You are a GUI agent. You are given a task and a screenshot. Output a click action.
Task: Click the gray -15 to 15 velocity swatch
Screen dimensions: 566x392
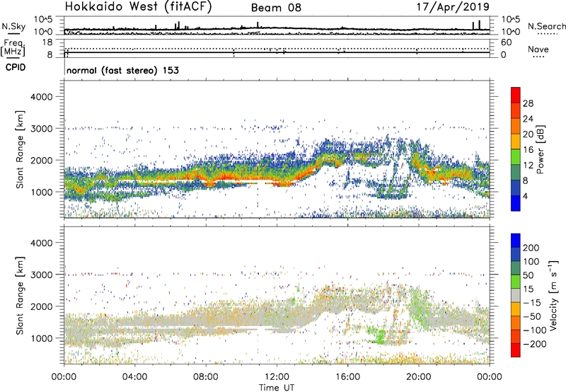[x=516, y=295]
